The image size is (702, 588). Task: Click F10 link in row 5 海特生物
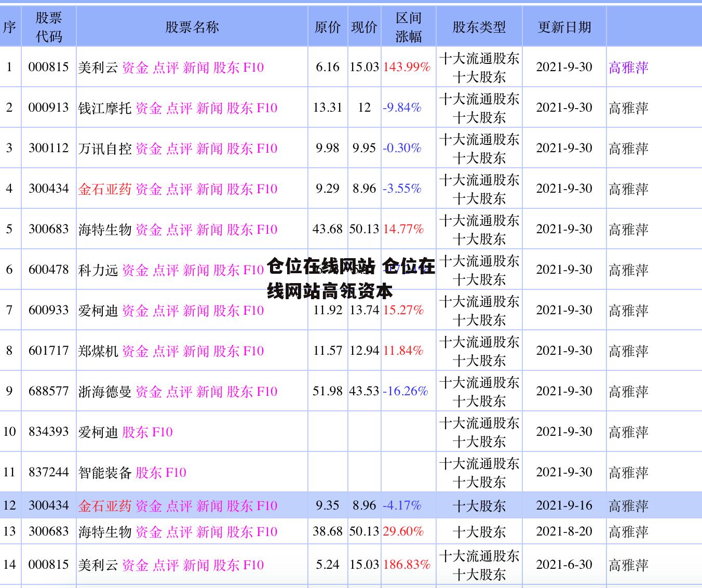pos(267,229)
